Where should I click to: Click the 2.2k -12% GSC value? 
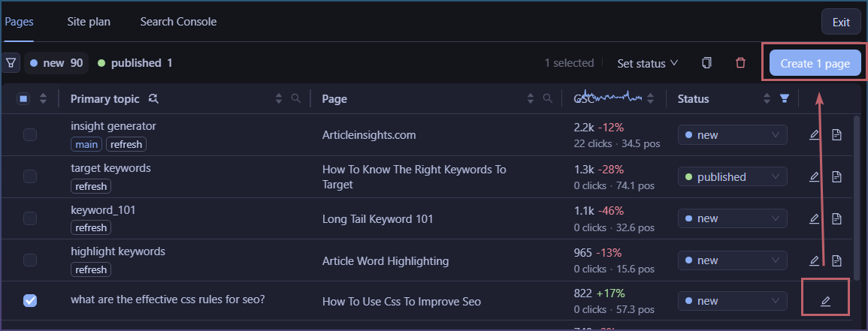(x=599, y=127)
